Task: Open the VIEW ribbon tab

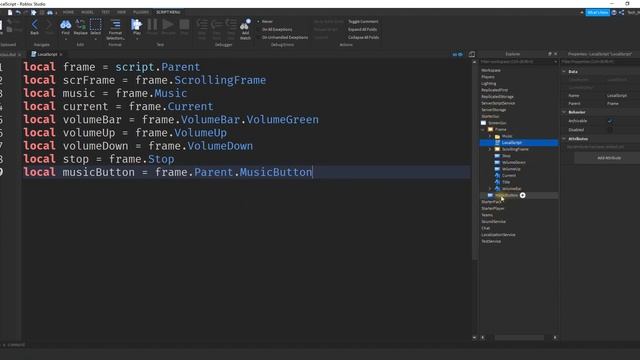Action: click(122, 12)
